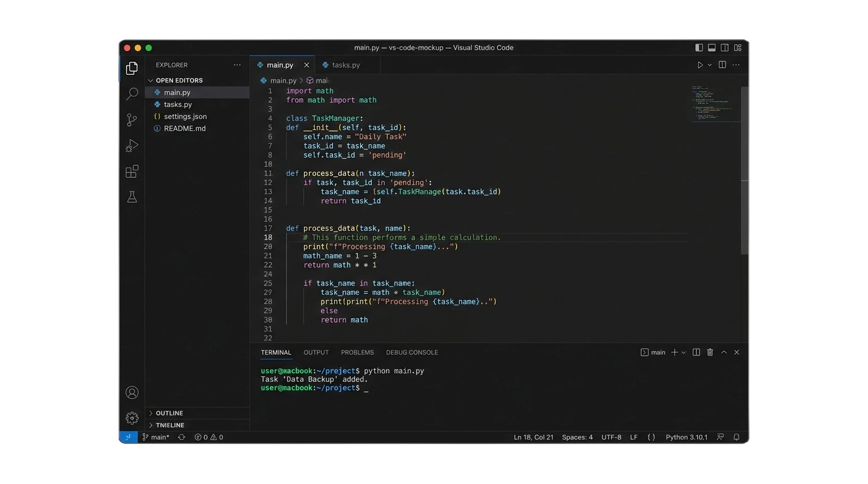Split the terminal panel
868x484 pixels.
point(696,352)
